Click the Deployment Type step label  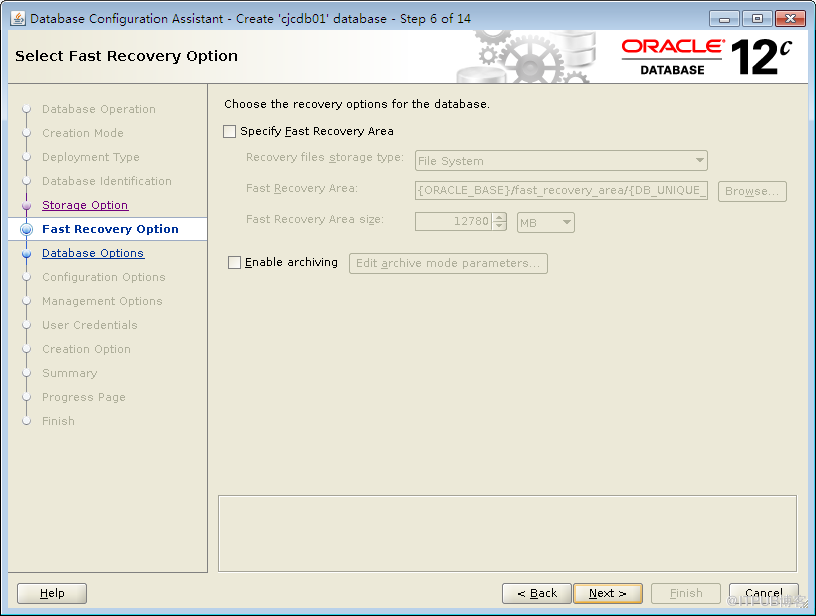[91, 157]
